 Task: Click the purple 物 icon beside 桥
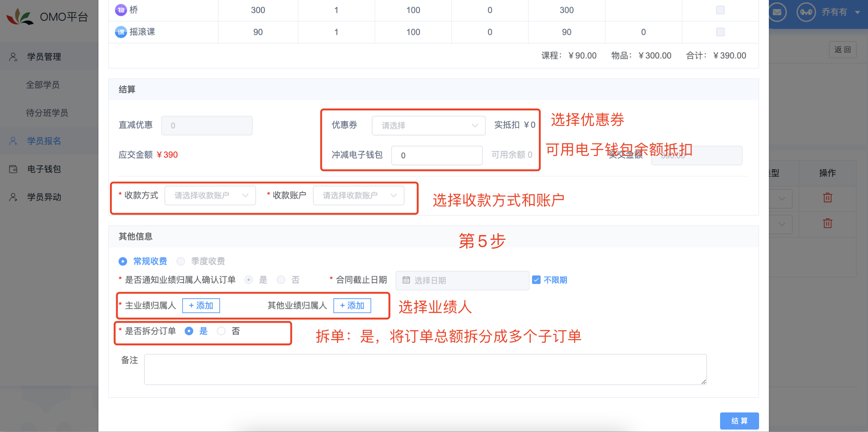pos(121,10)
